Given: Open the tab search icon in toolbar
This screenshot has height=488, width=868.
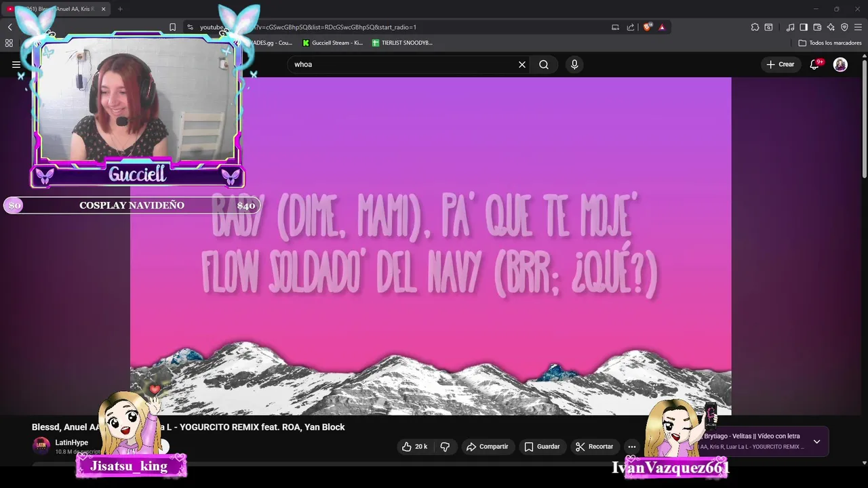Looking at the screenshot, I should [768, 27].
